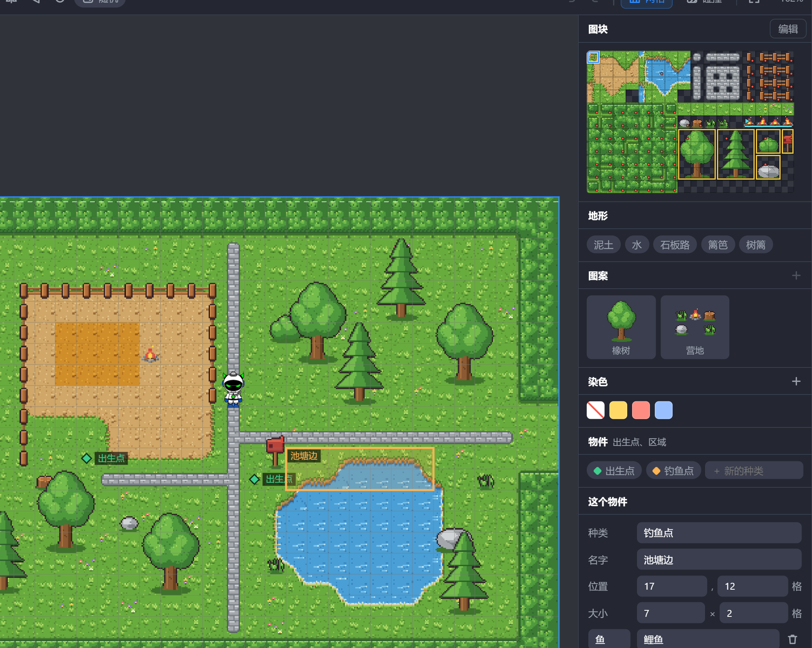Select the 水 terrain chip

click(x=637, y=245)
